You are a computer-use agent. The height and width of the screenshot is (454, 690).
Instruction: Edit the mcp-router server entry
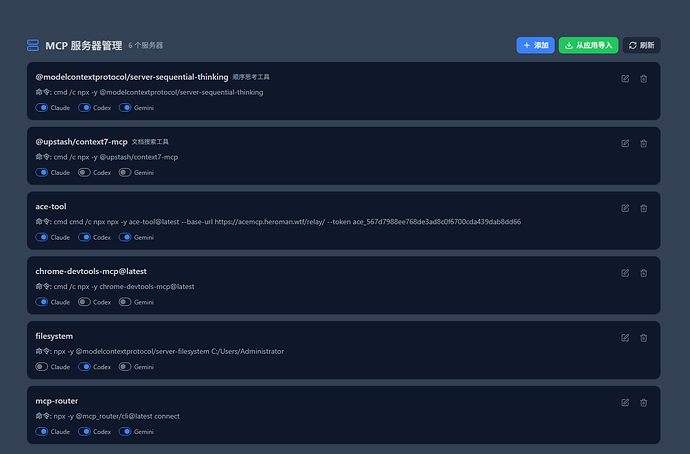click(x=625, y=403)
